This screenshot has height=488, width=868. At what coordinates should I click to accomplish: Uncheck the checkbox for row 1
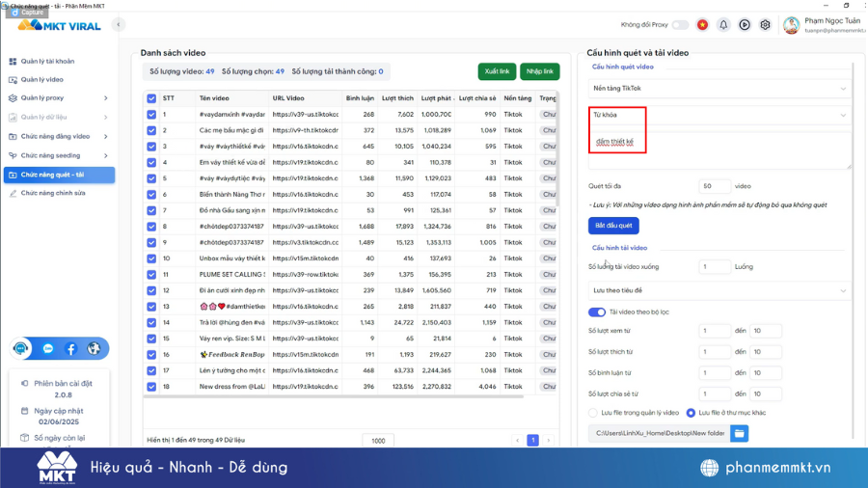151,115
